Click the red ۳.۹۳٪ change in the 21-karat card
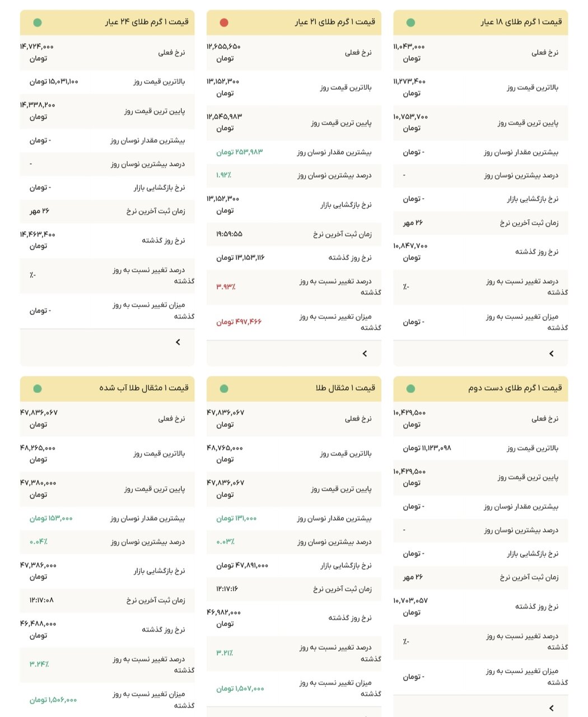Image resolution: width=588 pixels, height=717 pixels. click(226, 287)
